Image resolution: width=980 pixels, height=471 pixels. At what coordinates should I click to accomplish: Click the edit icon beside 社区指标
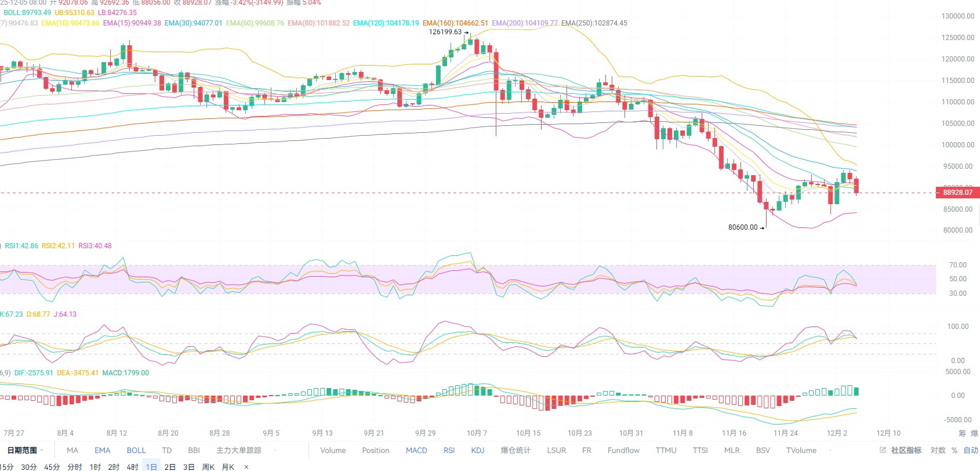point(883,450)
